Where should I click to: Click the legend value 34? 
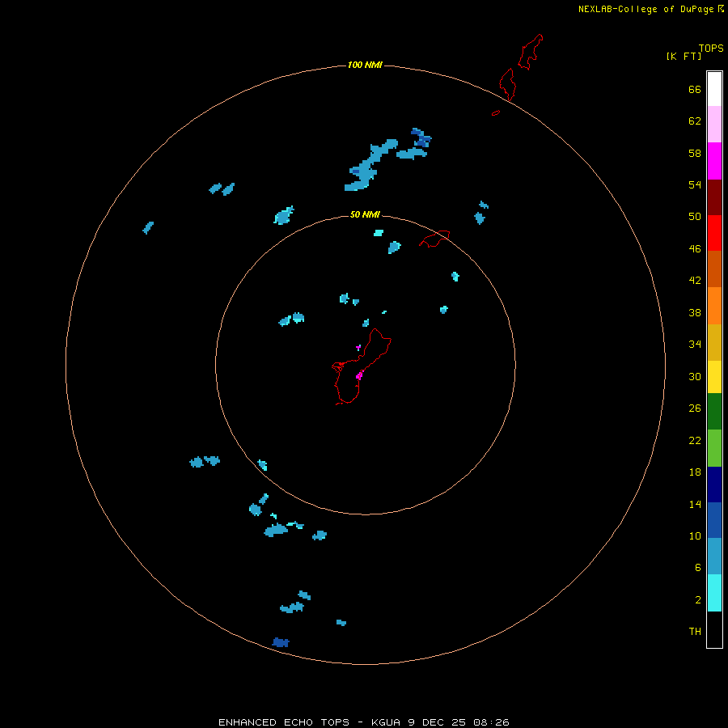tap(695, 345)
